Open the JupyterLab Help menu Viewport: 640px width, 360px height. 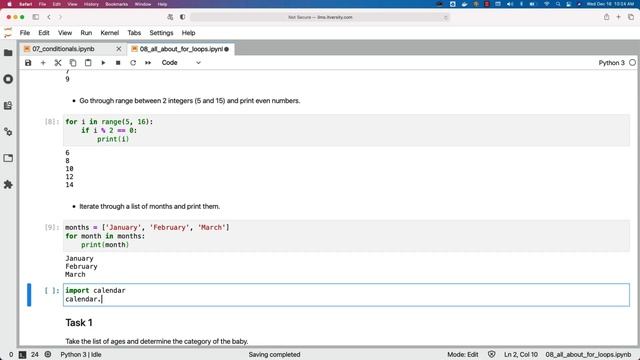pyautogui.click(x=188, y=33)
